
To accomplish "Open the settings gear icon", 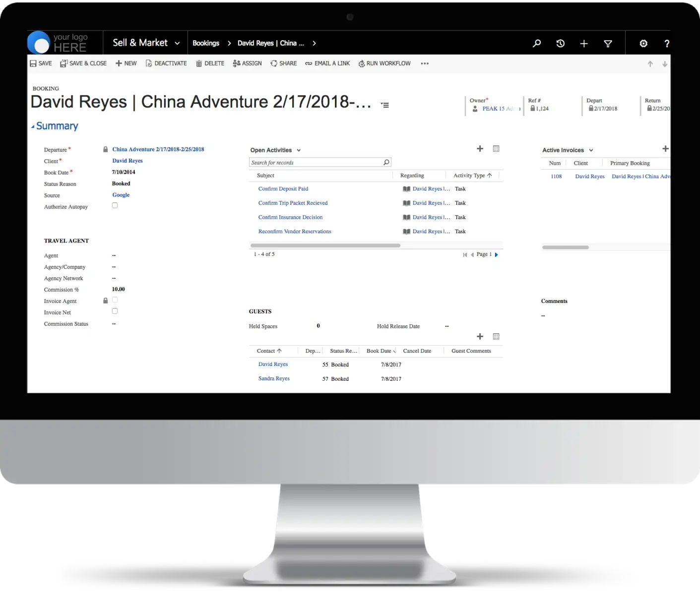I will [643, 44].
